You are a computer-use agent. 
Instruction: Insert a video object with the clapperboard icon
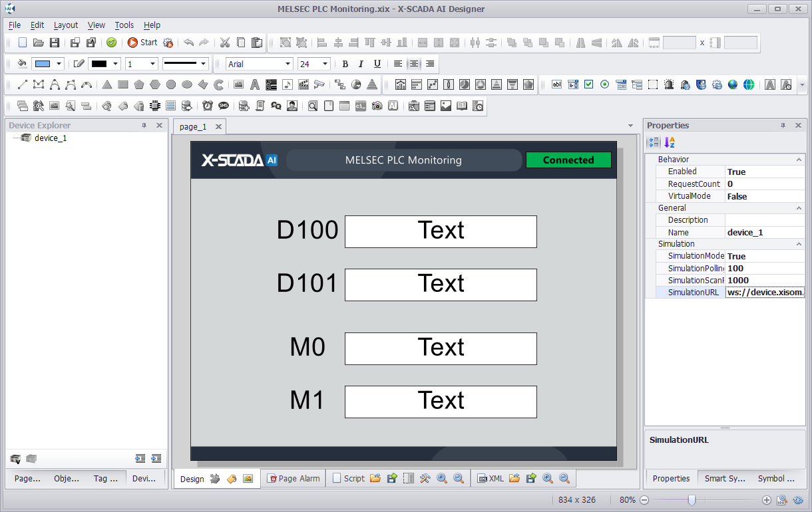pos(304,84)
